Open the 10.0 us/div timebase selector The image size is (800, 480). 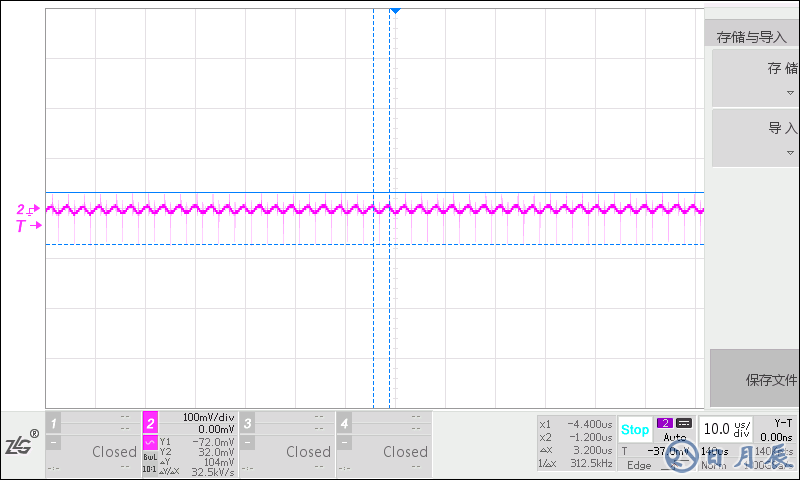tap(726, 428)
